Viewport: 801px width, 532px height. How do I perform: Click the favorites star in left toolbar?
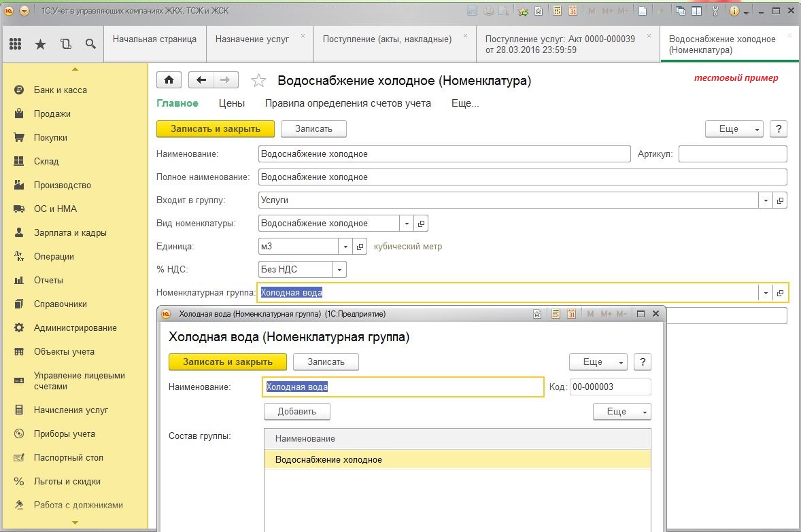(x=40, y=44)
